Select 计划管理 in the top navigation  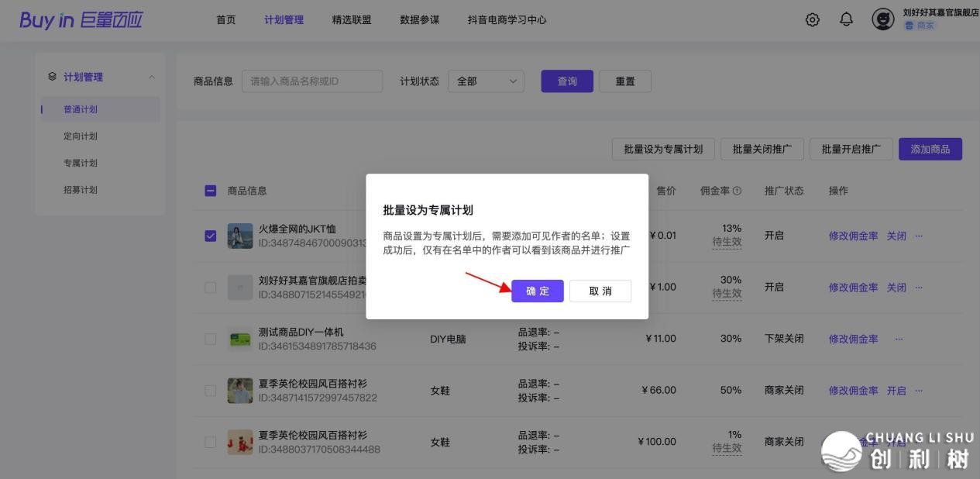coord(284,20)
